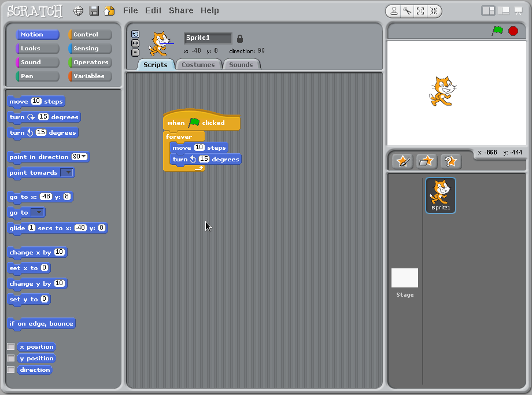Viewport: 532px width, 395px height.
Task: Select the Motion block category
Action: (38, 34)
